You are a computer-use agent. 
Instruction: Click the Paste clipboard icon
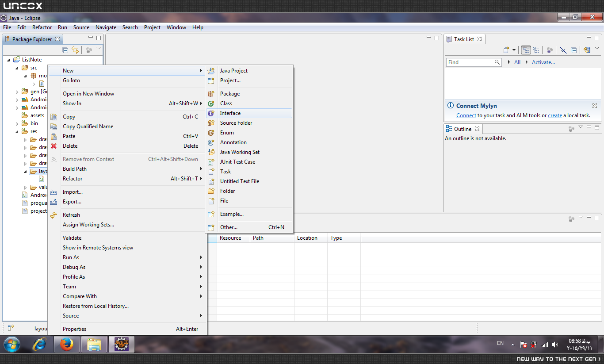pos(54,136)
